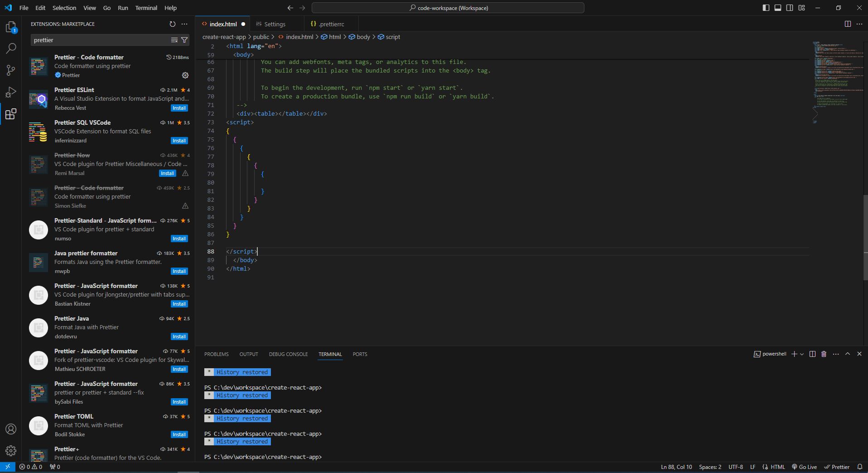This screenshot has width=868, height=473.
Task: Switch to the PROBLEMS panel tab
Action: point(216,354)
